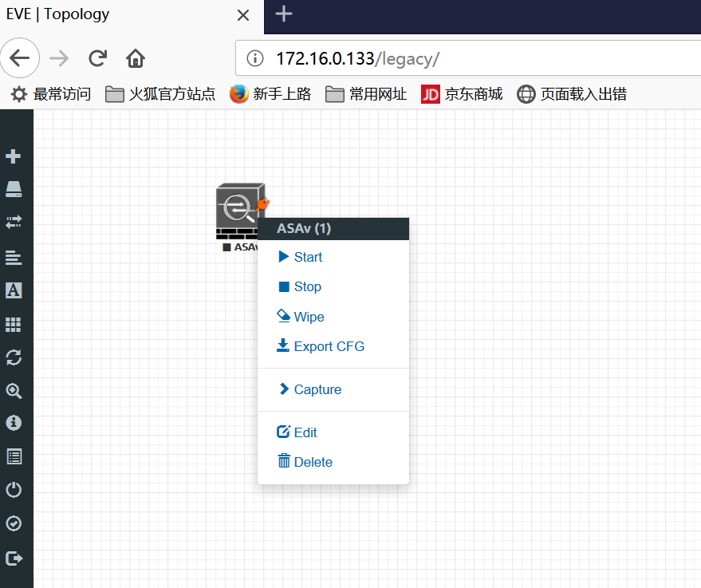Click the address bar showing 172.16.0.133/legacy/
The height and width of the screenshot is (588, 701).
click(x=467, y=58)
